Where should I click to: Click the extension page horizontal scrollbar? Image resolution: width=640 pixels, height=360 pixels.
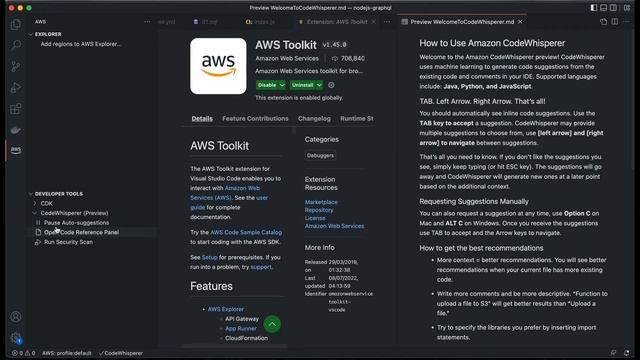(x=234, y=346)
